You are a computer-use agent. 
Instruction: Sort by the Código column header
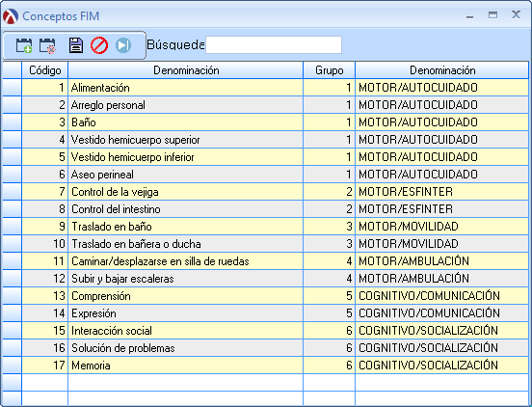[x=44, y=70]
